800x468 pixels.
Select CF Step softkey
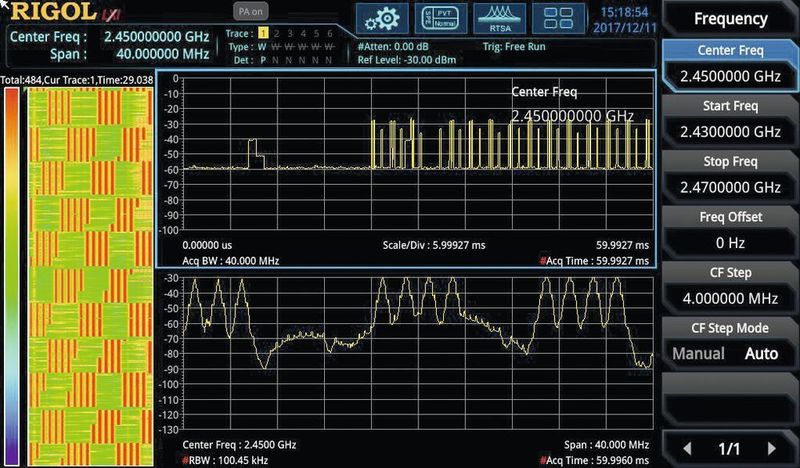coord(730,287)
